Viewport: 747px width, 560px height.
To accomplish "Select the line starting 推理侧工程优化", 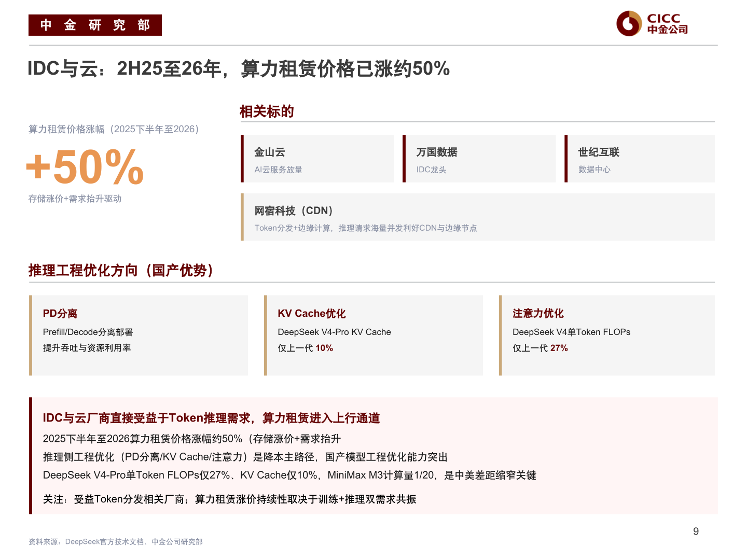I will pos(245,457).
